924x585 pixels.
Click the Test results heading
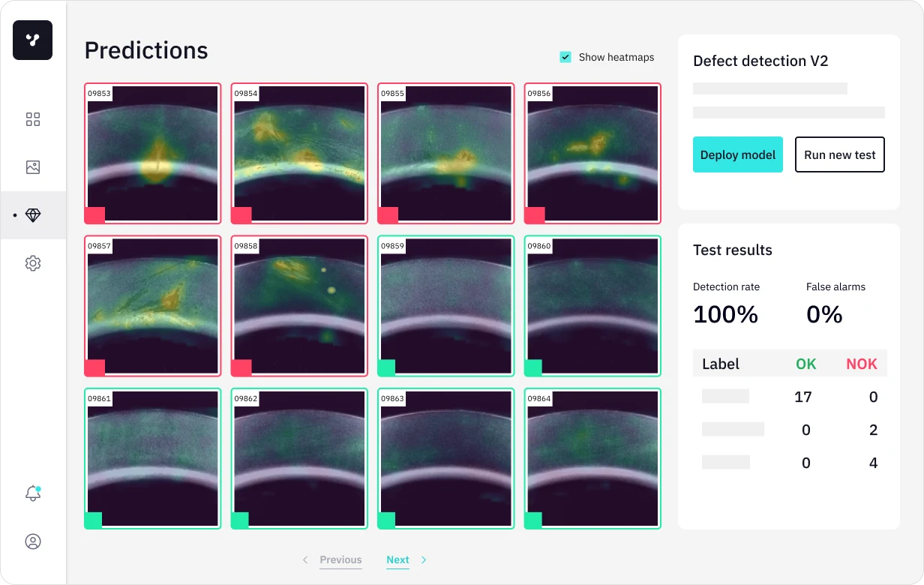pos(733,250)
